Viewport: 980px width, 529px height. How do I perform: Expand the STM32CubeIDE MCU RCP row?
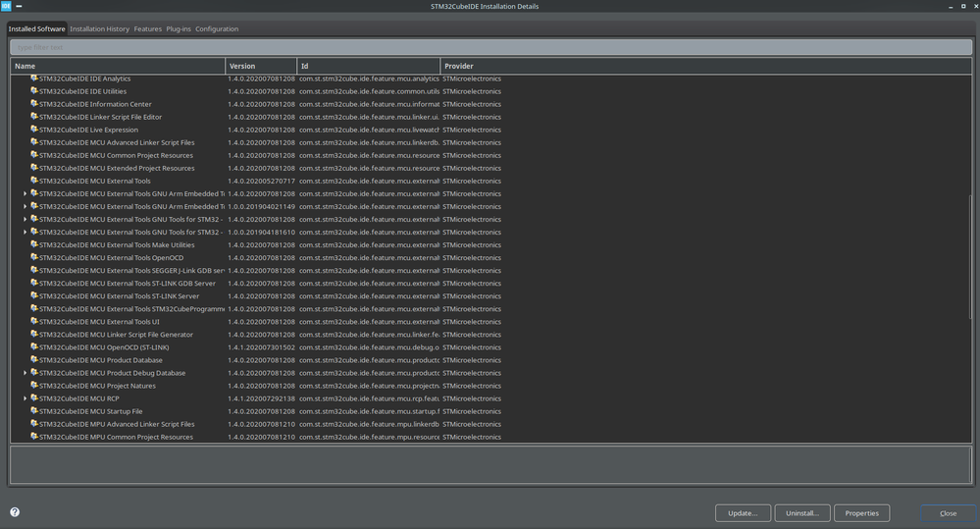point(25,398)
